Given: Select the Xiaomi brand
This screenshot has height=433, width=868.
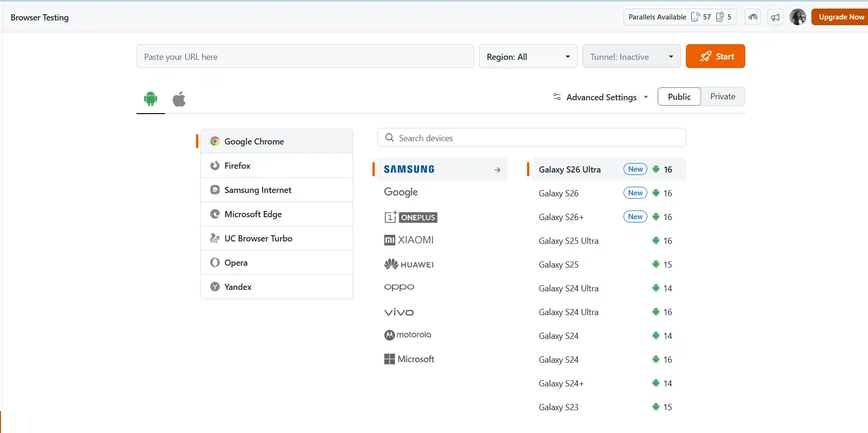Looking at the screenshot, I should 409,240.
